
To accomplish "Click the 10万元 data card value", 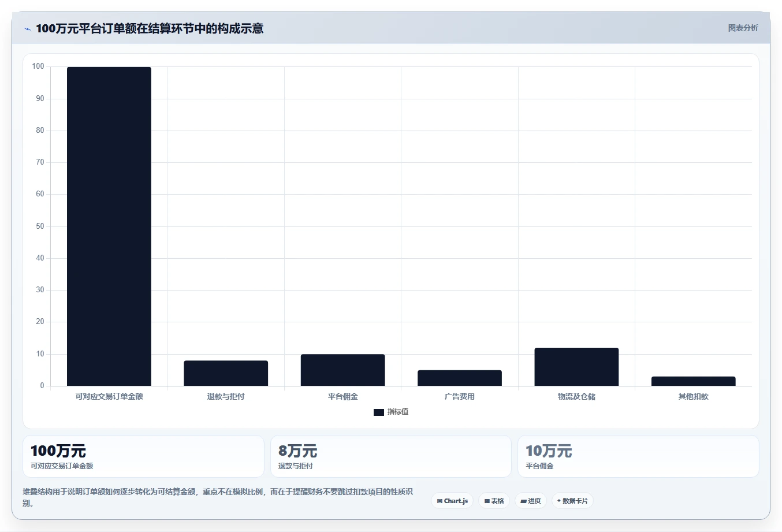I will 549,451.
